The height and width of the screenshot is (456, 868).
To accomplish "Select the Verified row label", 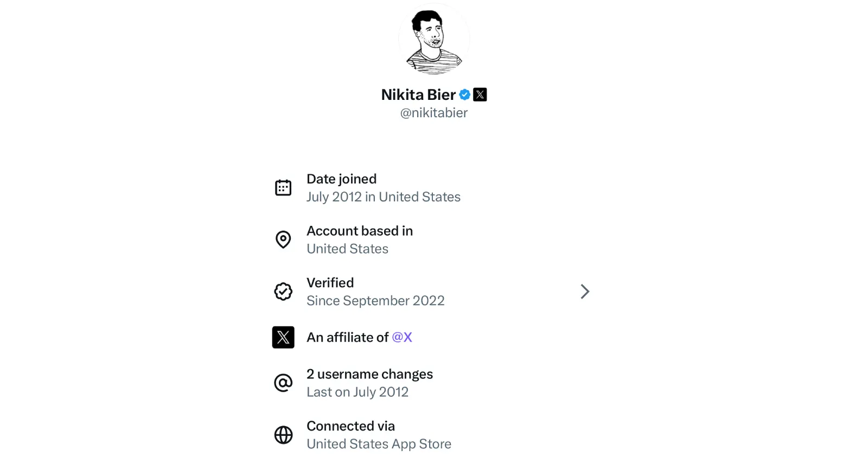I will tap(330, 283).
